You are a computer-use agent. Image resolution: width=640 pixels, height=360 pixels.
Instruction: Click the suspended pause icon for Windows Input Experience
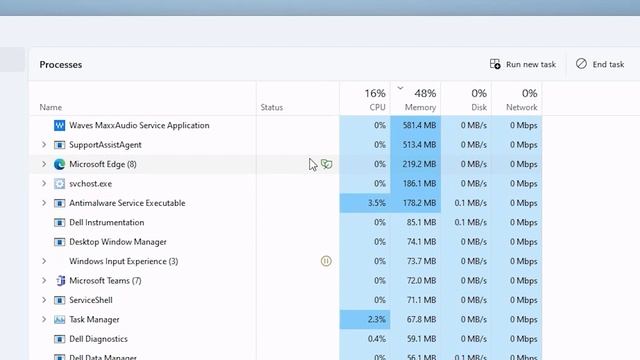(326, 261)
